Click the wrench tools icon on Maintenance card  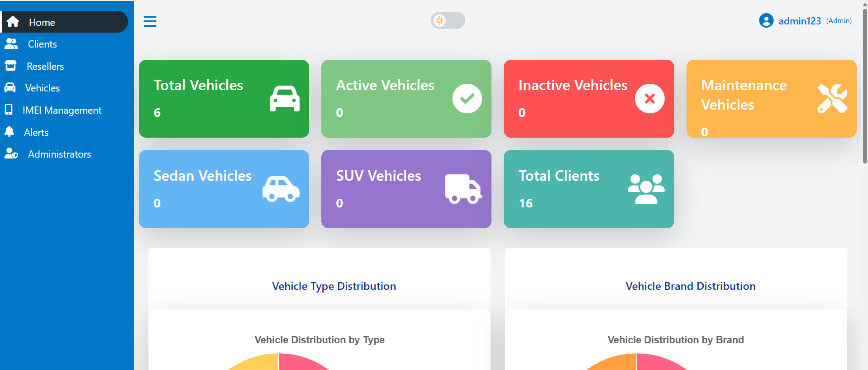pyautogui.click(x=832, y=98)
